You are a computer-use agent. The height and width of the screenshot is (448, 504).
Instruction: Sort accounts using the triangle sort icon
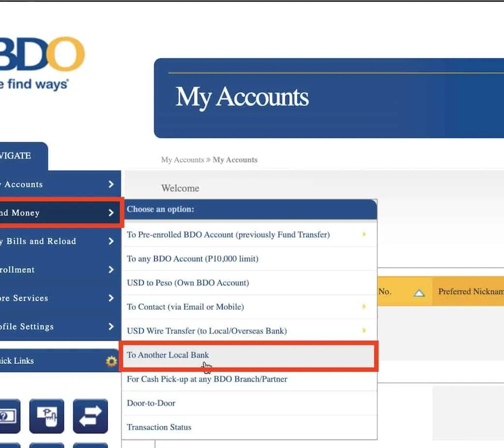[x=419, y=292]
